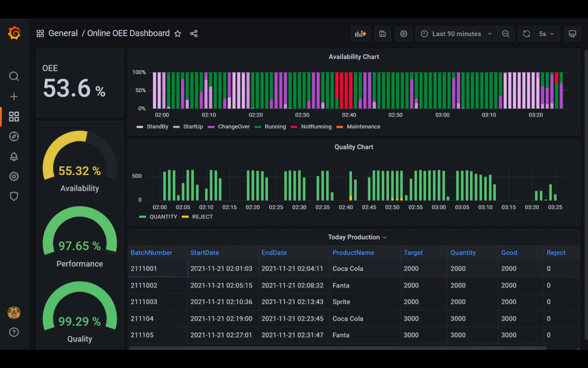
Task: Click the Create plus icon in sidebar
Action: pyautogui.click(x=14, y=97)
